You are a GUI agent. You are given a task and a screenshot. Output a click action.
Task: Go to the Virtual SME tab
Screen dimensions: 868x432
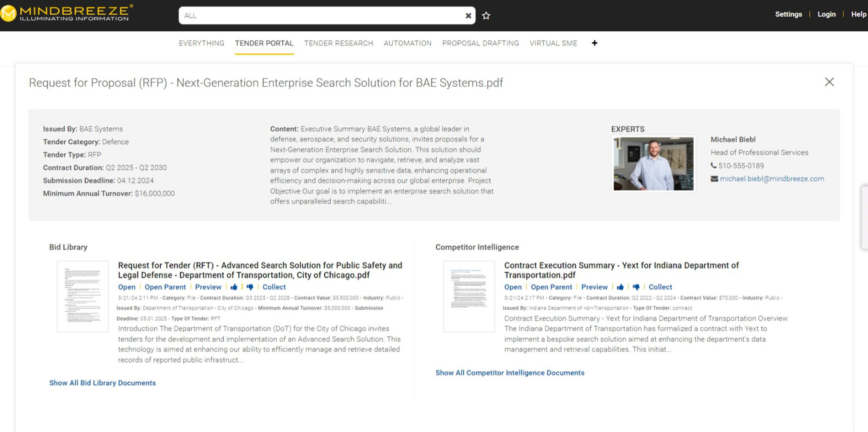click(x=553, y=43)
